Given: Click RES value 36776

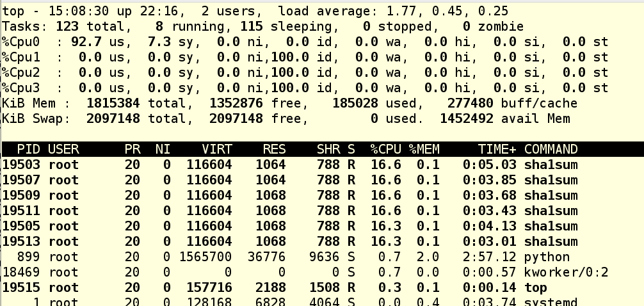Looking at the screenshot, I should tap(266, 257).
